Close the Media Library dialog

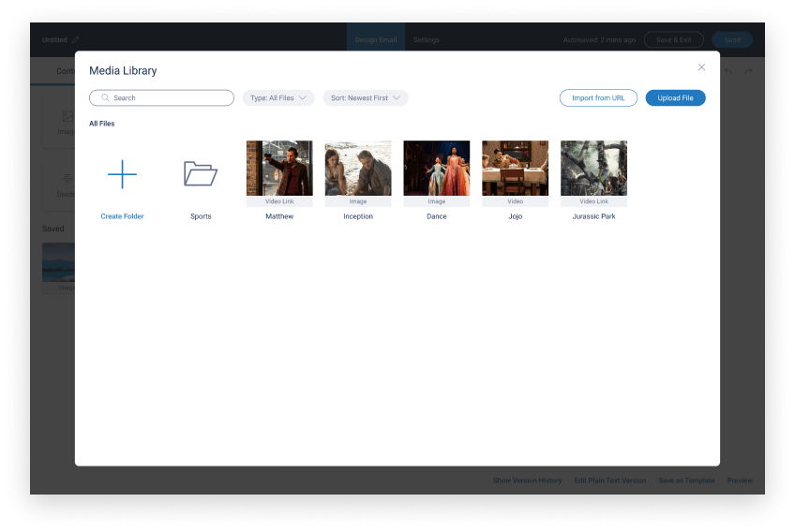701,67
